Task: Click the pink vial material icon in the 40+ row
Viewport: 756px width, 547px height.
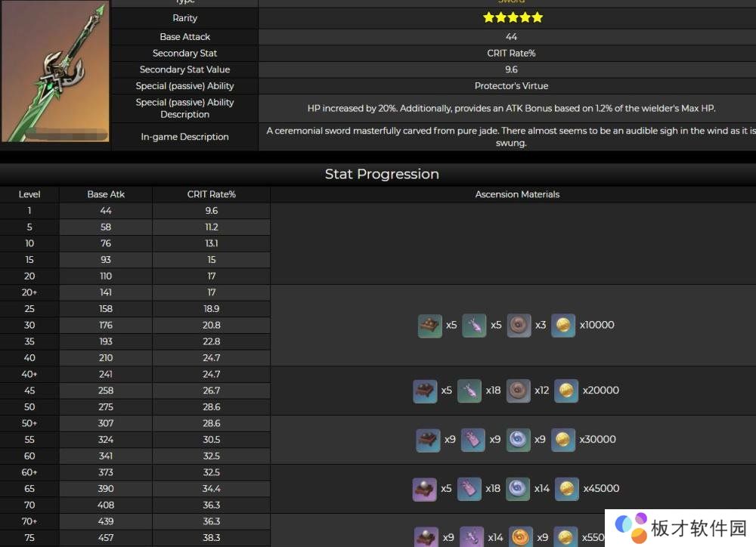Action: pyautogui.click(x=469, y=391)
